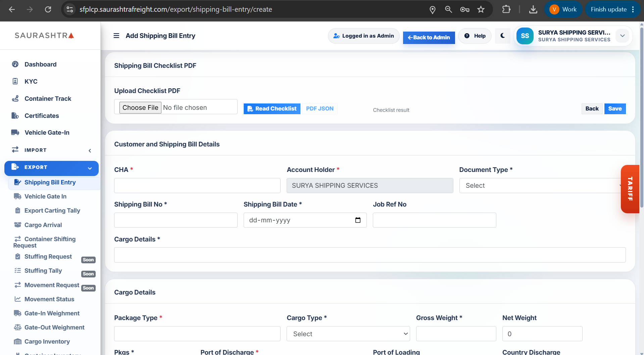Click PDF JSON button
Viewport: 644px width, 355px height.
319,108
